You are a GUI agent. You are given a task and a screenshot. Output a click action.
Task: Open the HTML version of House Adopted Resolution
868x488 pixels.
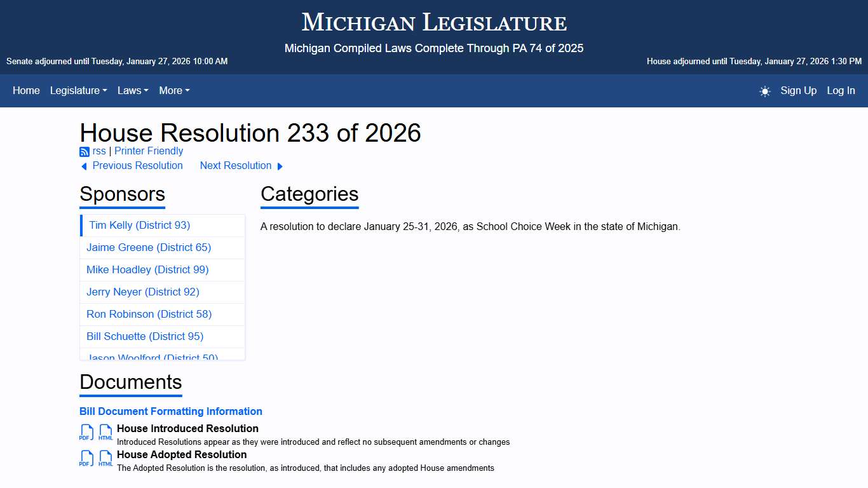105,458
